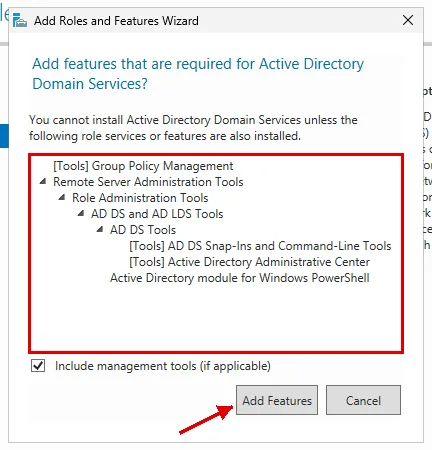The width and height of the screenshot is (432, 450).
Task: Click the Add Features button
Action: (x=277, y=400)
